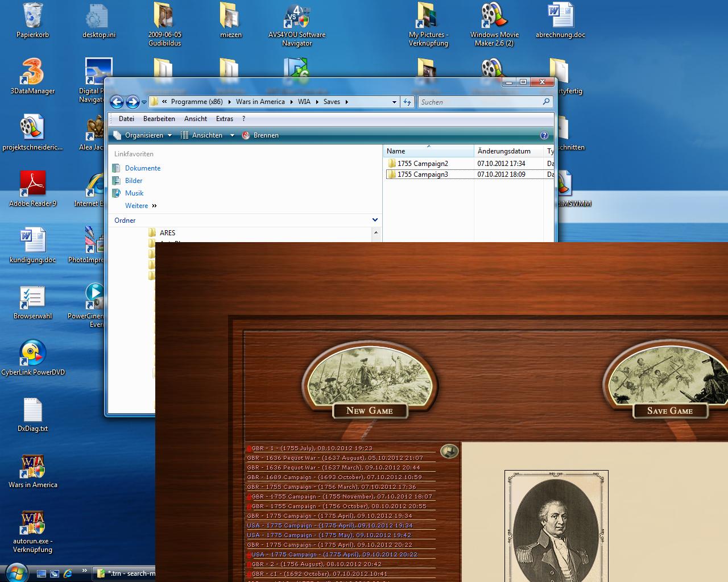Click the New Game button
This screenshot has height=582, width=728.
(370, 410)
